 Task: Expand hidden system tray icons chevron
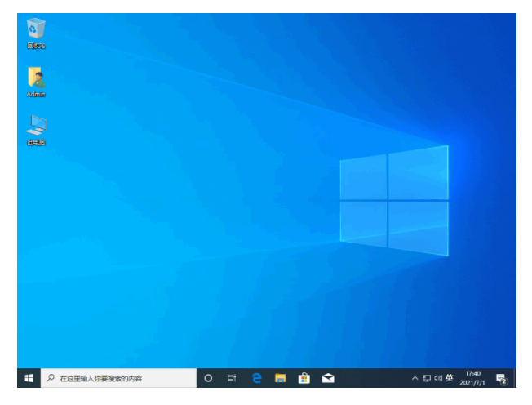(x=415, y=378)
